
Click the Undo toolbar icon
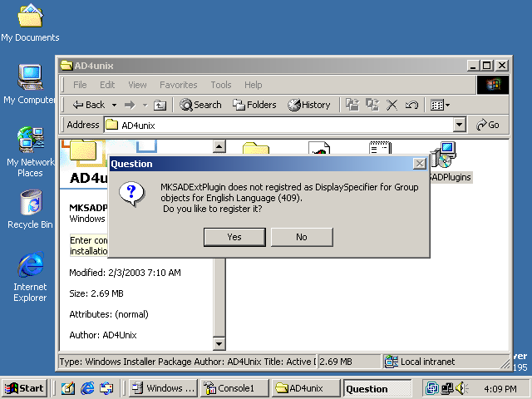pos(411,105)
